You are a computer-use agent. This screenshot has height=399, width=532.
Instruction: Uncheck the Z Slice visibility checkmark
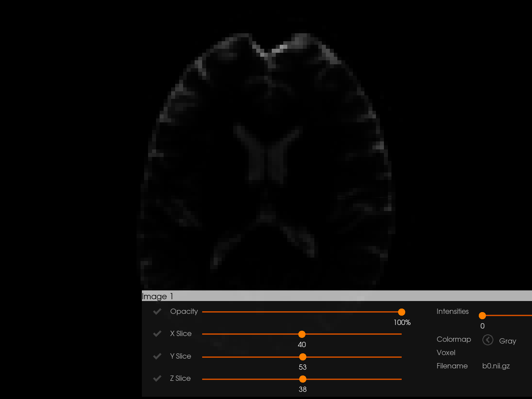157,379
